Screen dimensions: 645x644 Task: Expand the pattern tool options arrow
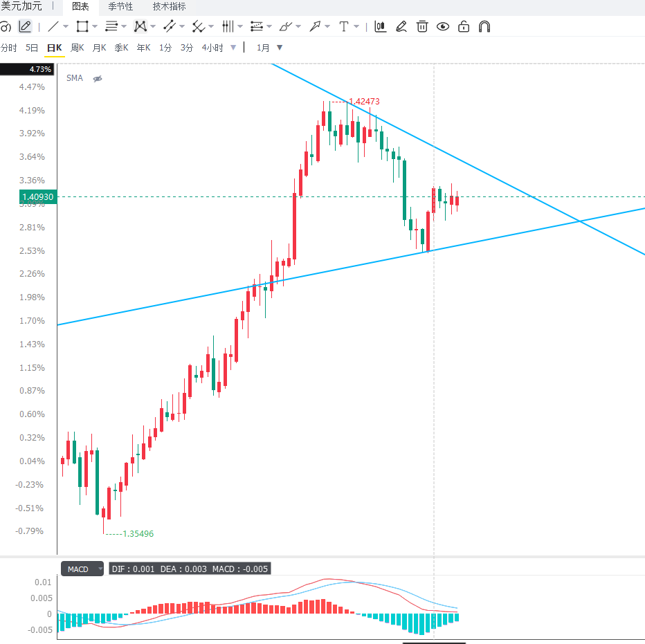click(153, 27)
